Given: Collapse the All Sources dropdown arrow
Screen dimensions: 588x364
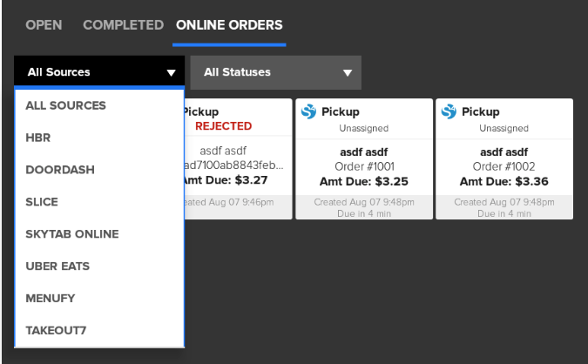Looking at the screenshot, I should (x=171, y=73).
